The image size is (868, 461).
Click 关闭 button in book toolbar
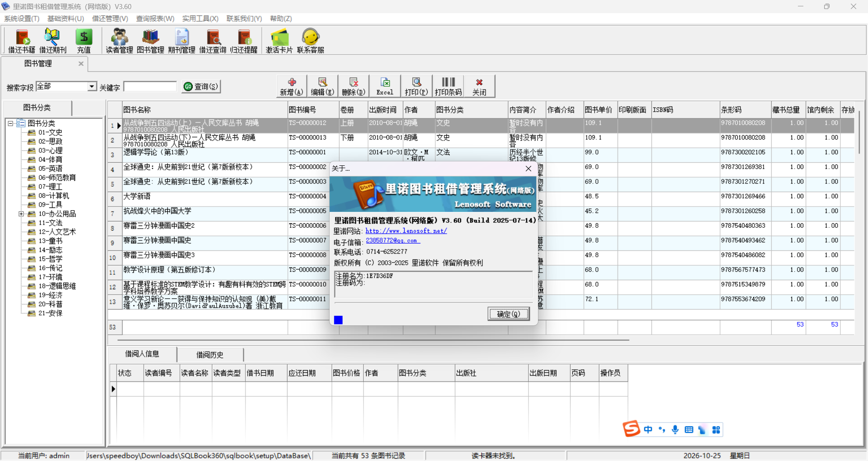point(479,86)
